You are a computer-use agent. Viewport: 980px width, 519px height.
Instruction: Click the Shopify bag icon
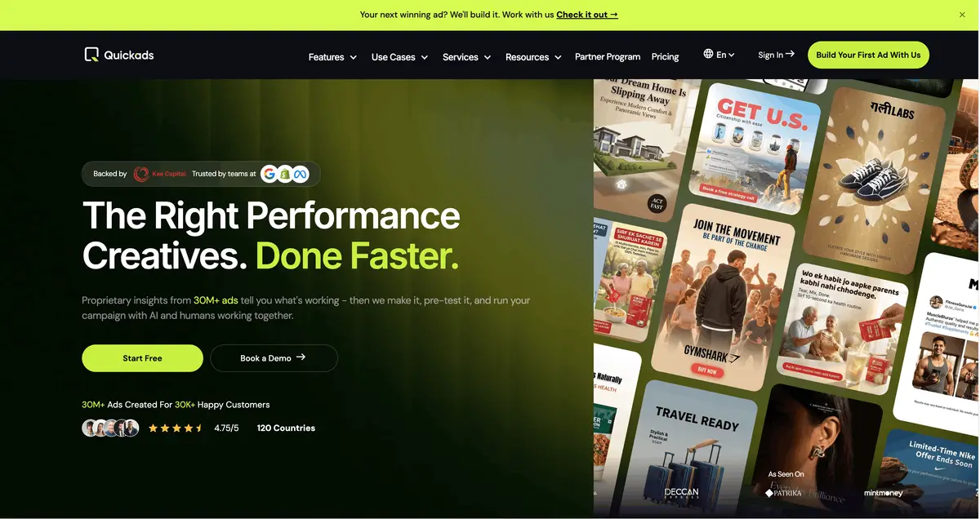[285, 174]
